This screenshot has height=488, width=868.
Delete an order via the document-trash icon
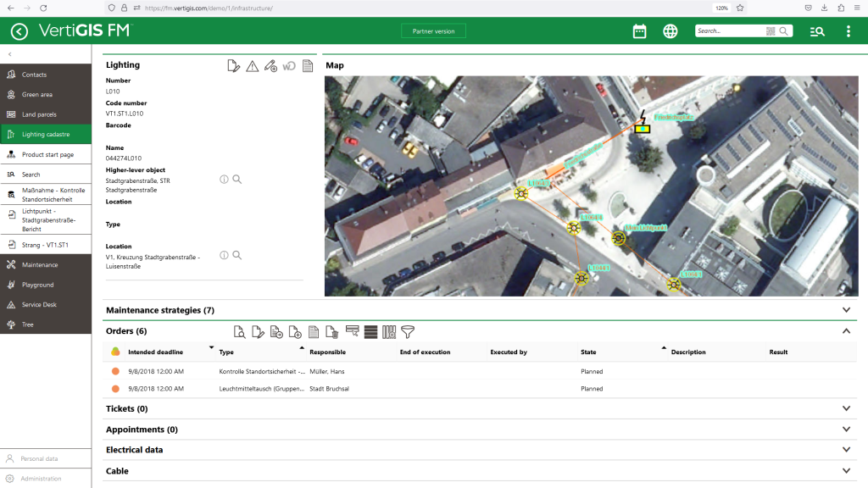coord(331,332)
